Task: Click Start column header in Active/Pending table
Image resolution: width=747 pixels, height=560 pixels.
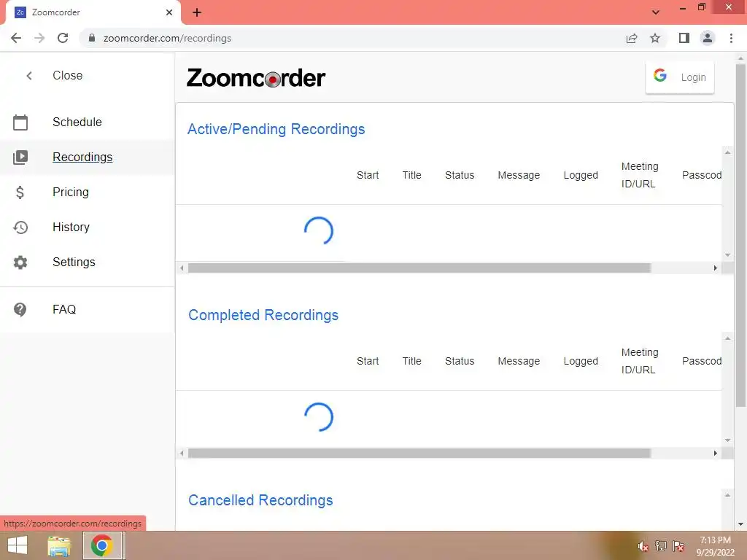Action: point(368,175)
